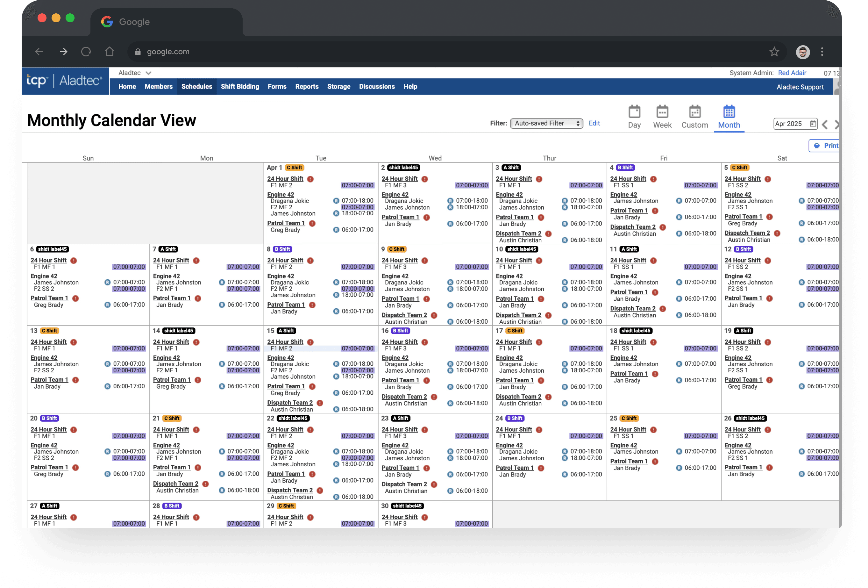Switch to the Week view icon
The height and width of the screenshot is (588, 868).
coord(662,111)
